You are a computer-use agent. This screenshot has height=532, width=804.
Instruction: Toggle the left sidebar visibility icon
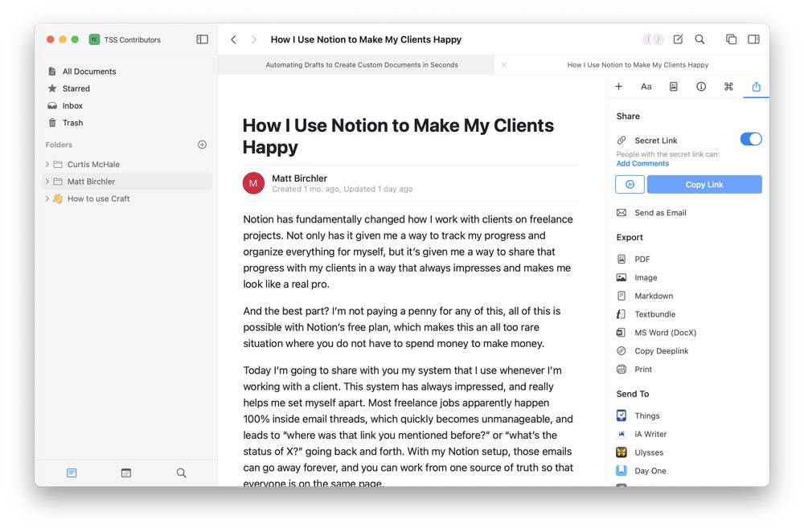[202, 39]
